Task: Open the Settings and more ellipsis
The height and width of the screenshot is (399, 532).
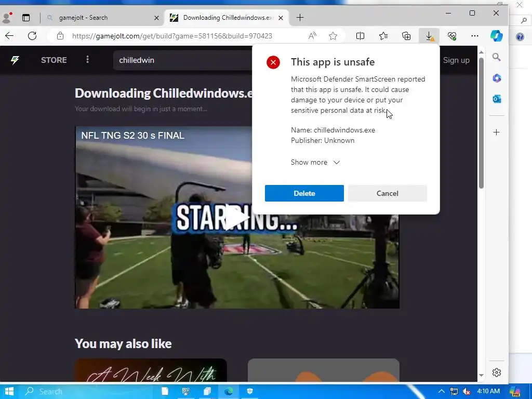Action: point(475,36)
